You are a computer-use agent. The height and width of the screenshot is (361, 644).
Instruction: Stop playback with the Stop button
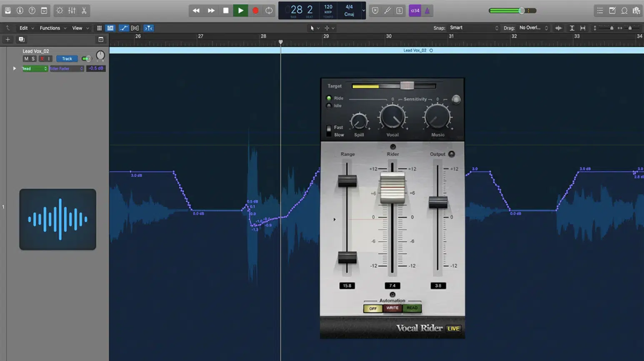pyautogui.click(x=226, y=10)
